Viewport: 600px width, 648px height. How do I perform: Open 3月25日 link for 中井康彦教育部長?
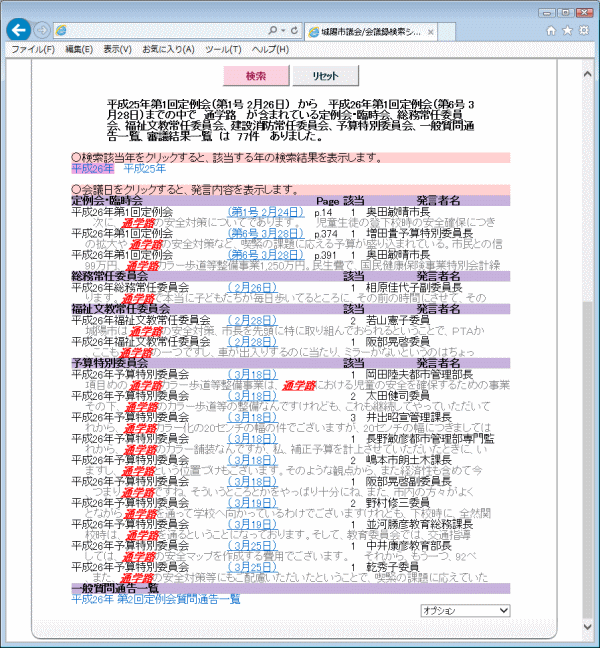(x=252, y=546)
